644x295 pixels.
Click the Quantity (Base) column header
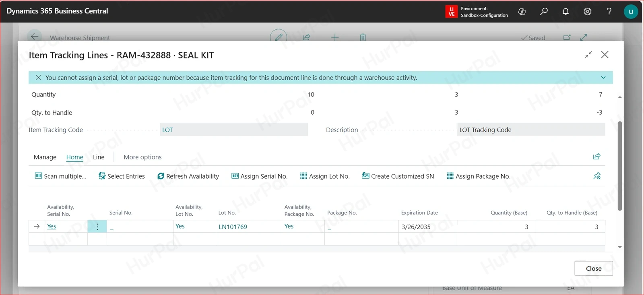[509, 212]
